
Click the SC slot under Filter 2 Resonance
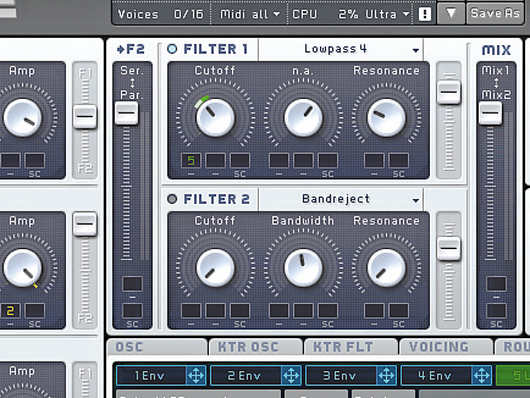coord(399,310)
